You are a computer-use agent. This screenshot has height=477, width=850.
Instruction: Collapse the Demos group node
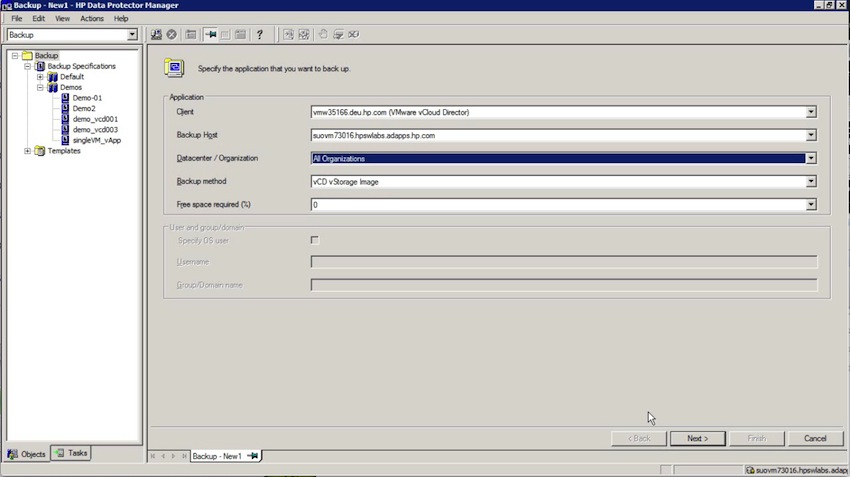click(x=40, y=87)
